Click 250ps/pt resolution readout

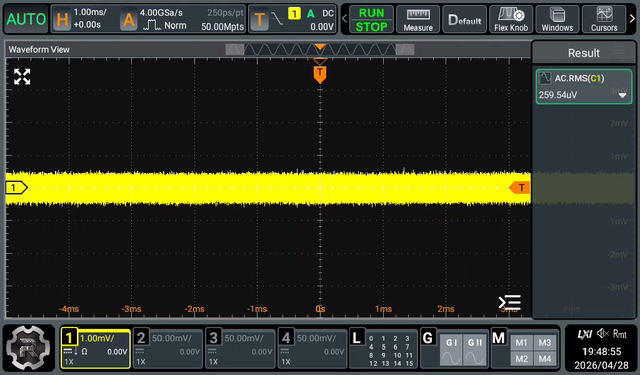coord(225,13)
